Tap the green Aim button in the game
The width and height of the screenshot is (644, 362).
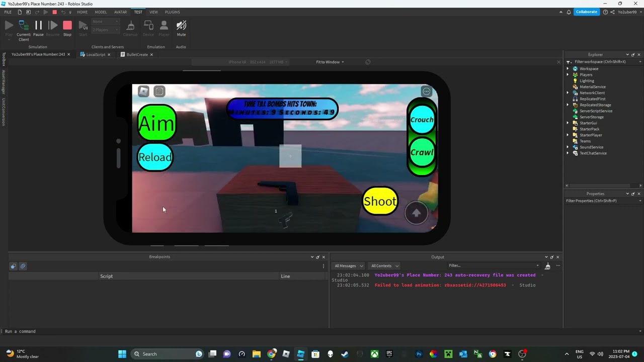(x=156, y=123)
